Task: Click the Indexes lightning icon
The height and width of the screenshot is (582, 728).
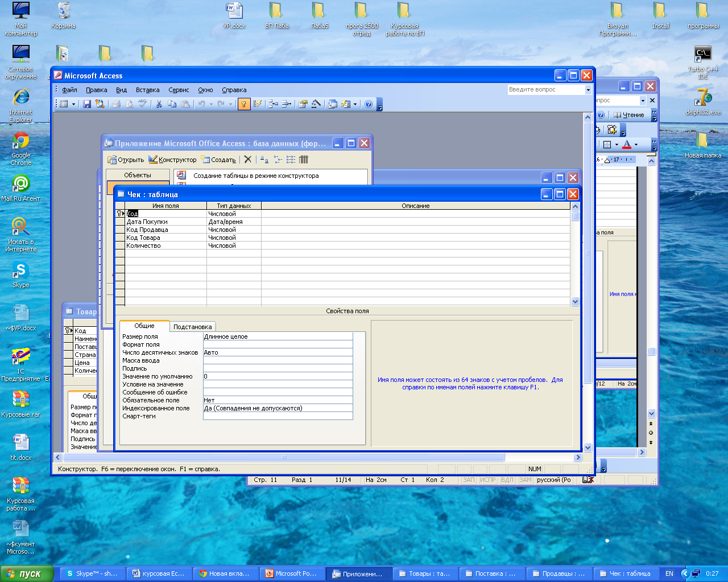Action: tap(257, 104)
